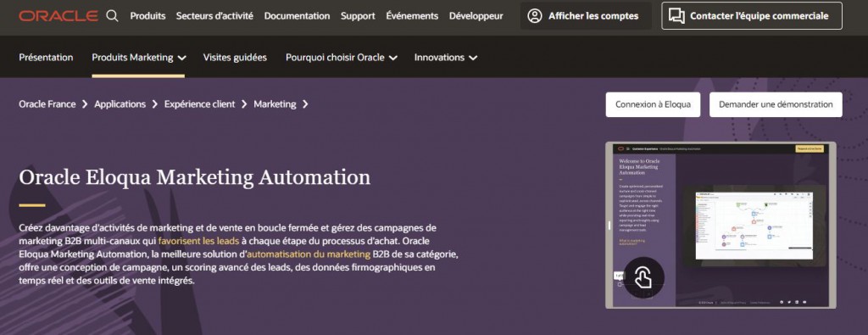Click Afficher les comptes button
This screenshot has width=868, height=335.
click(586, 16)
